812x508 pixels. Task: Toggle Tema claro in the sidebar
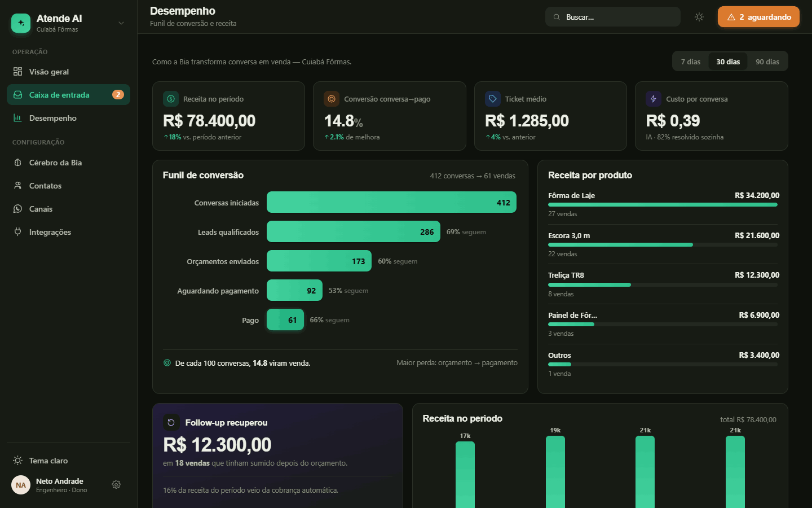click(68, 461)
